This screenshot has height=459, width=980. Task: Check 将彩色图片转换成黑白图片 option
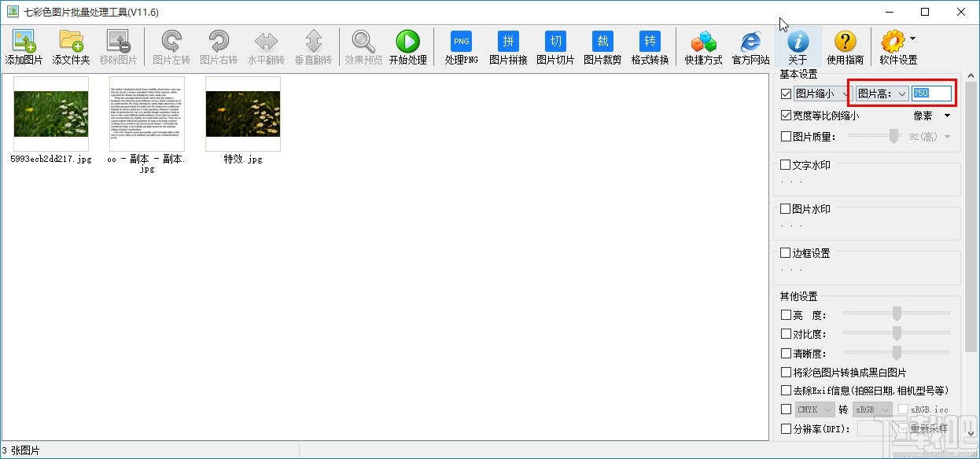pyautogui.click(x=787, y=373)
